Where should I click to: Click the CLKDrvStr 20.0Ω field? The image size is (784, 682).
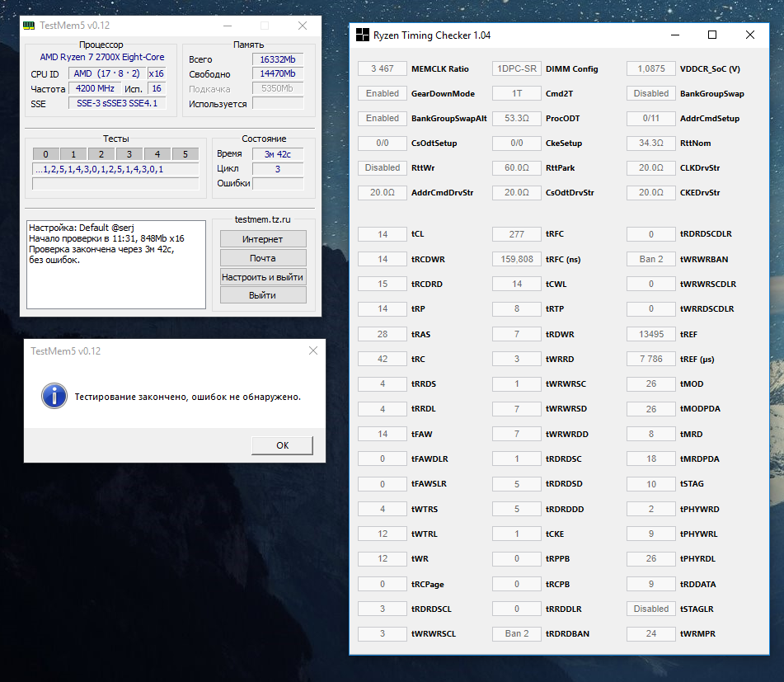coord(651,167)
